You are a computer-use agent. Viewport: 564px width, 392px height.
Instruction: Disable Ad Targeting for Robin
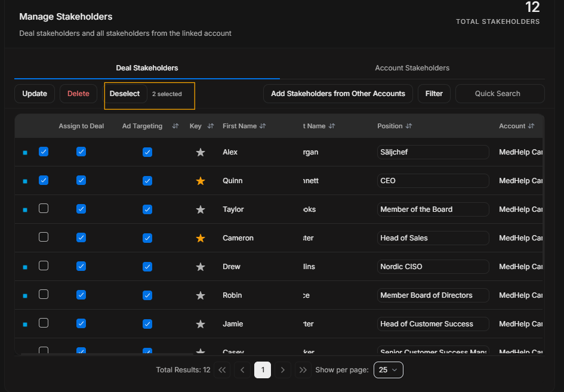(x=147, y=295)
